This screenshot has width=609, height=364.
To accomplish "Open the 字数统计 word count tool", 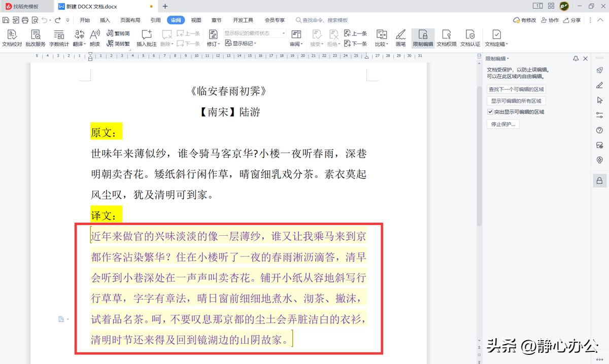I will pyautogui.click(x=58, y=37).
